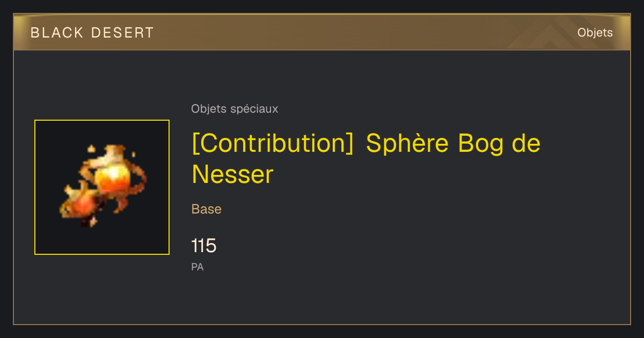Click the Sphère Bog de Nesser item icon
644x338 pixels.
coord(102,187)
